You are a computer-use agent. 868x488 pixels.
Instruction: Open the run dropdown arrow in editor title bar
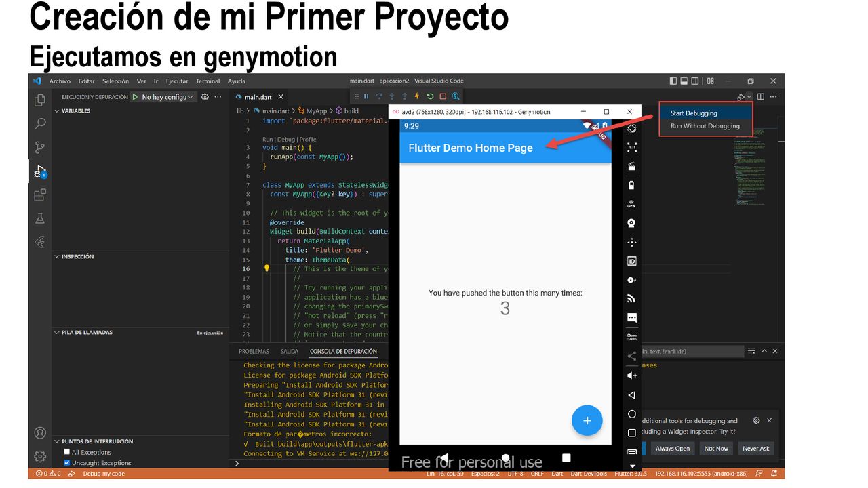pos(749,97)
